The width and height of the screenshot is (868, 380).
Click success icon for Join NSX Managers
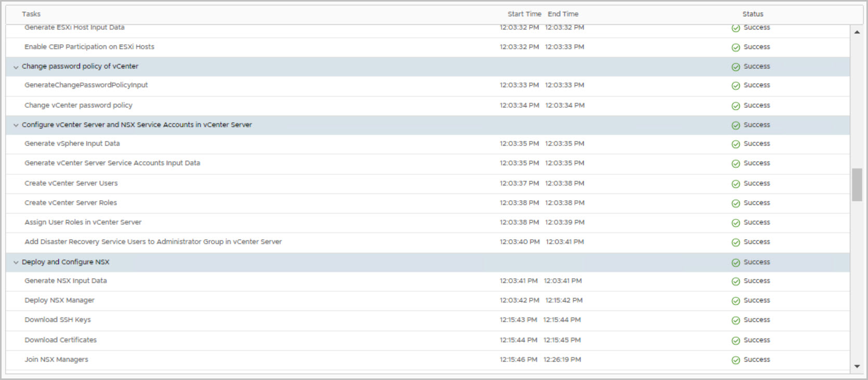(x=735, y=360)
